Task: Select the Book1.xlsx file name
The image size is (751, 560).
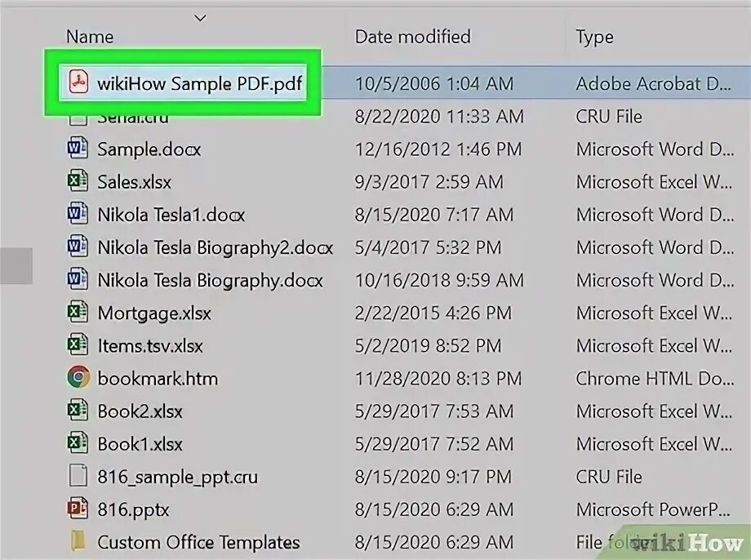Action: 140,444
